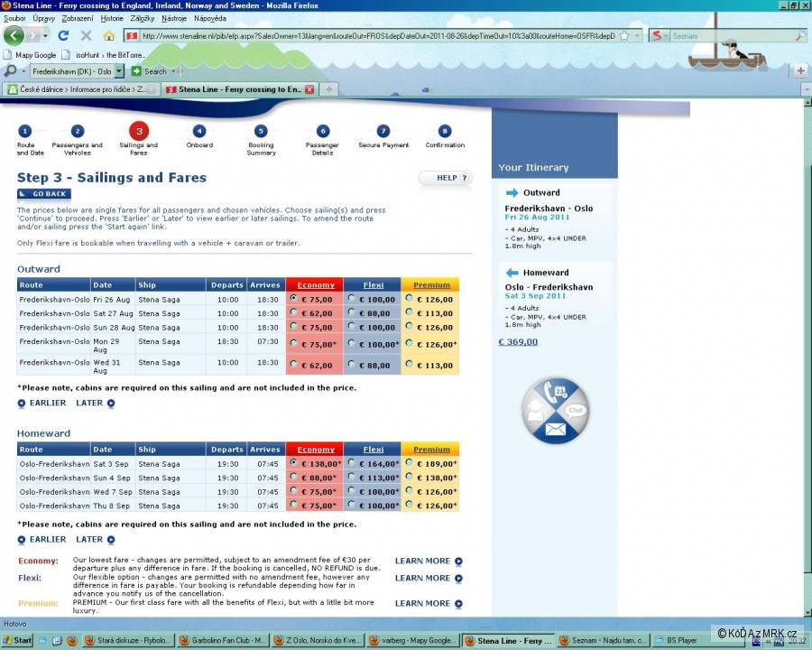Open the Windows Start menu

pos(17,641)
